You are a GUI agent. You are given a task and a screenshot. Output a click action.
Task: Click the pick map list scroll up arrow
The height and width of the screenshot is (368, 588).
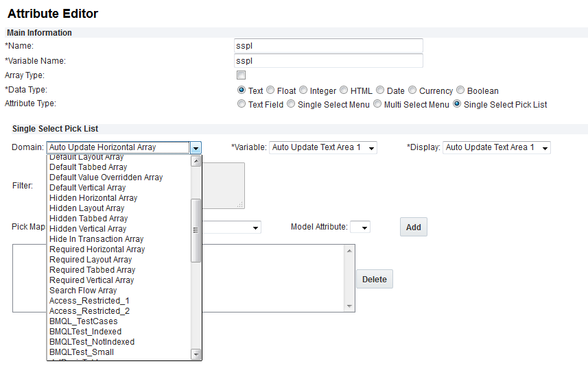pyautogui.click(x=349, y=250)
